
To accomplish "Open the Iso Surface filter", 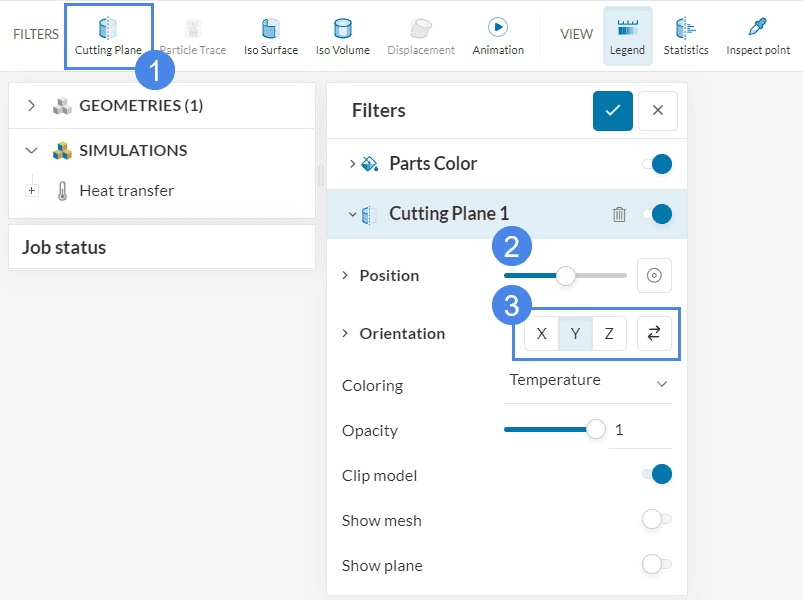I will (x=271, y=35).
